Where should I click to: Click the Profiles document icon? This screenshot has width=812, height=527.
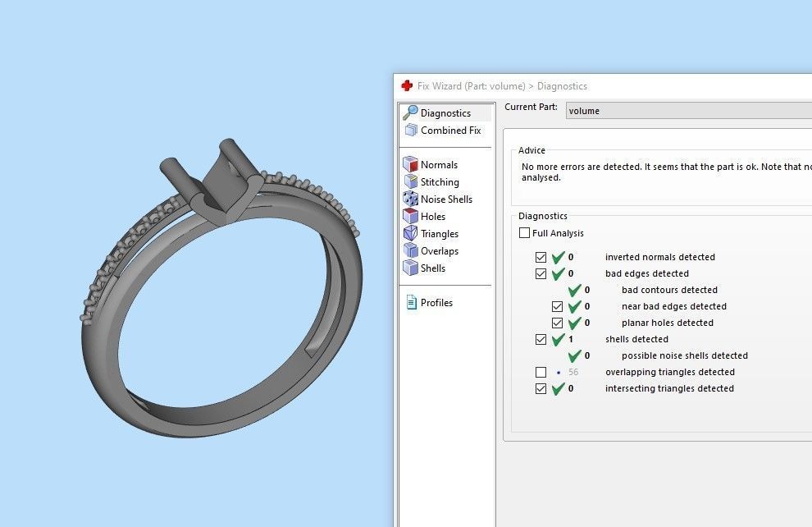coord(411,302)
